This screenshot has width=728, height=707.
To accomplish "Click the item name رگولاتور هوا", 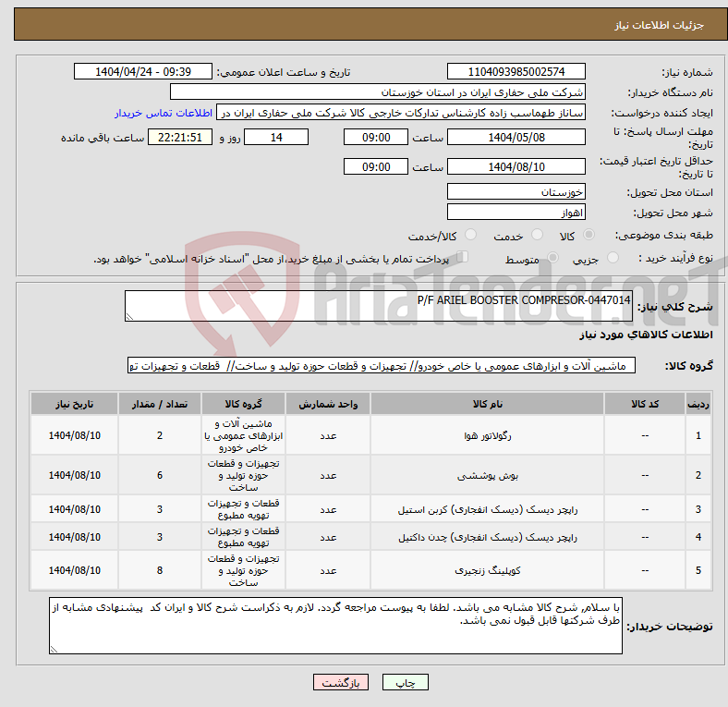I will click(x=487, y=435).
